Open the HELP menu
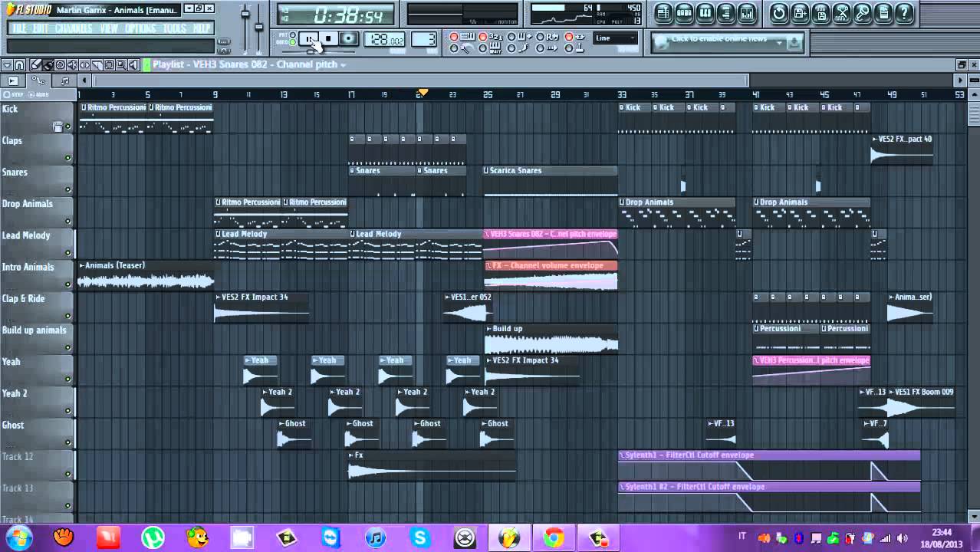Image resolution: width=980 pixels, height=552 pixels. click(202, 28)
